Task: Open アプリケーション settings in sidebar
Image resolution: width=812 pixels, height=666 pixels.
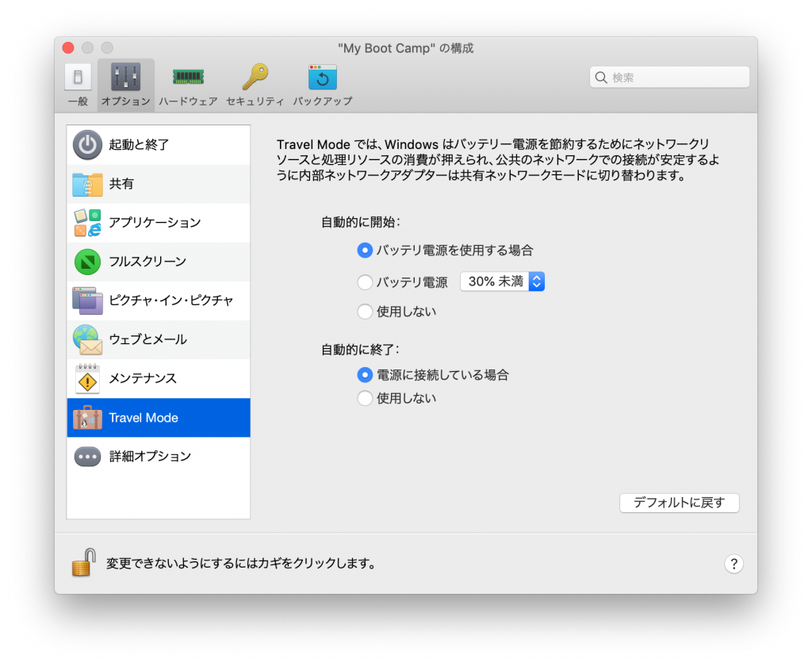Action: point(159,223)
